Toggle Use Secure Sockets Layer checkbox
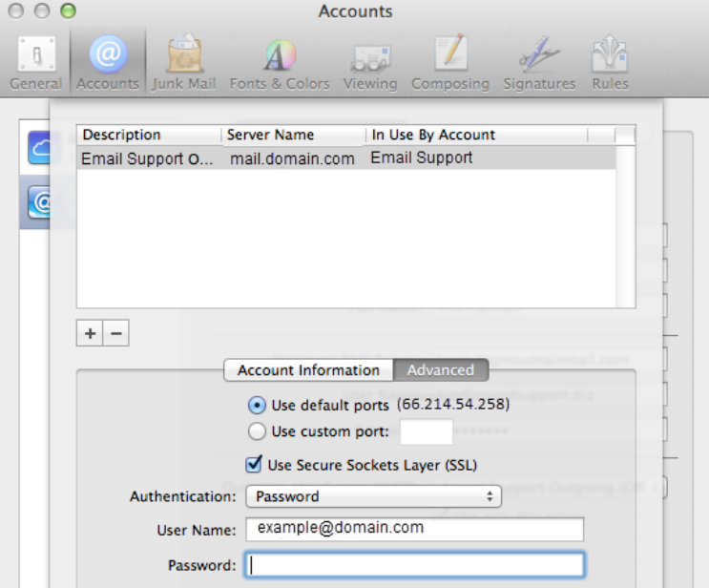The width and height of the screenshot is (709, 588). tap(255, 465)
